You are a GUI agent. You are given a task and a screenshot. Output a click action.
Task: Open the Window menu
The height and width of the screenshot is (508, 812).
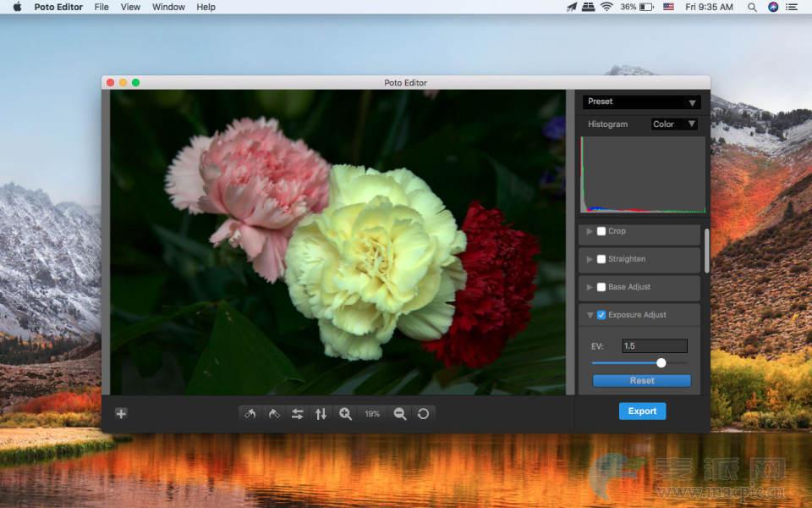click(168, 7)
